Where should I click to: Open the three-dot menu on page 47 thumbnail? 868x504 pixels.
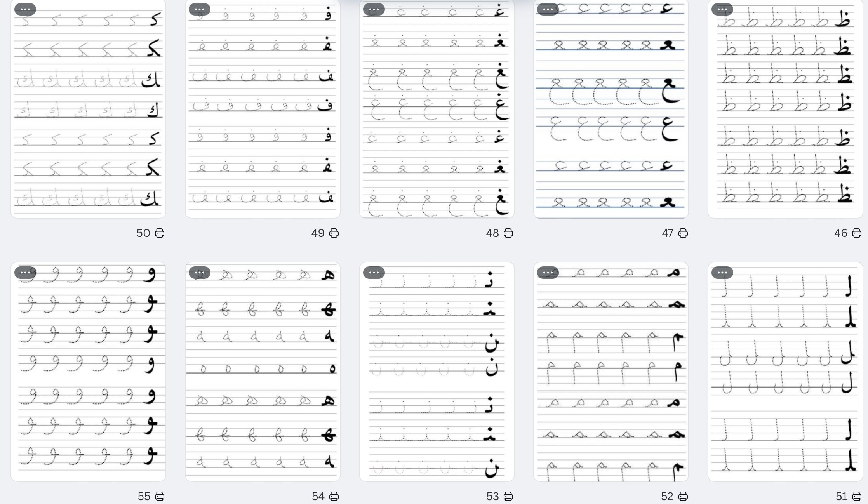[548, 9]
